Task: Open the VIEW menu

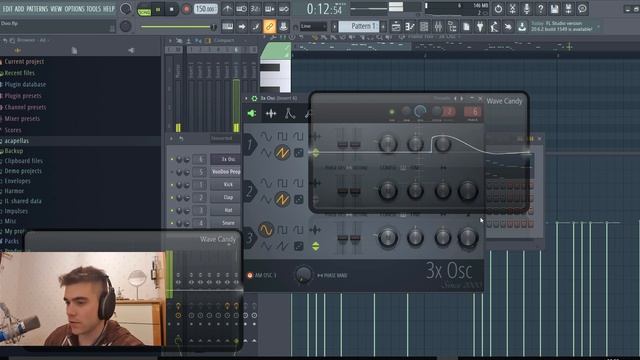Action: tap(56, 9)
